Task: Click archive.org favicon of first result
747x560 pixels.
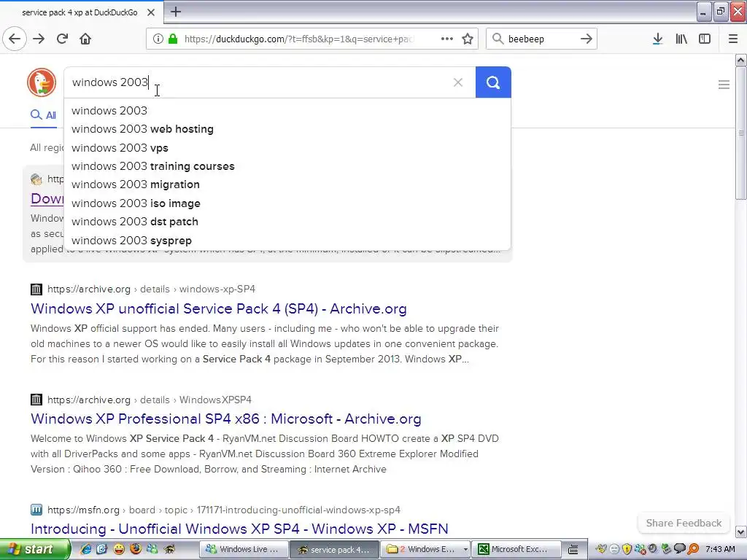Action: [36, 289]
